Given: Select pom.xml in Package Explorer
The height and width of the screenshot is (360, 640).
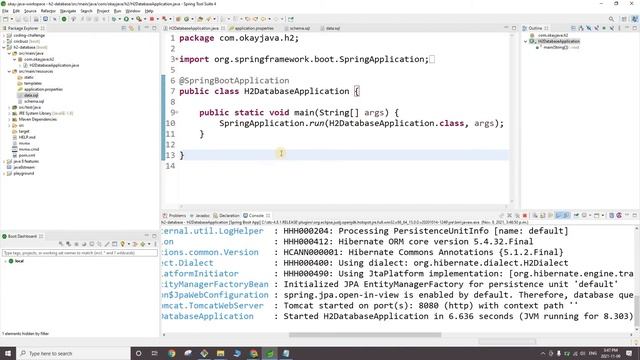Looking at the screenshot, I should pos(27,156).
